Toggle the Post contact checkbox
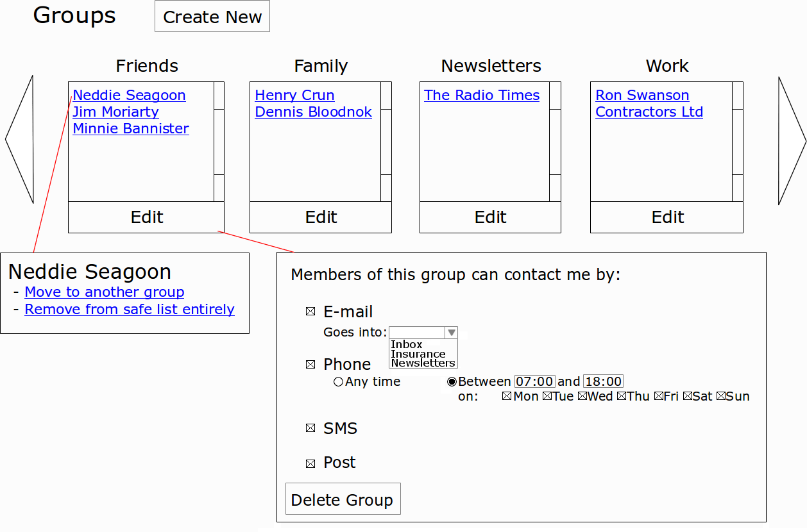This screenshot has height=532, width=807. click(x=310, y=463)
